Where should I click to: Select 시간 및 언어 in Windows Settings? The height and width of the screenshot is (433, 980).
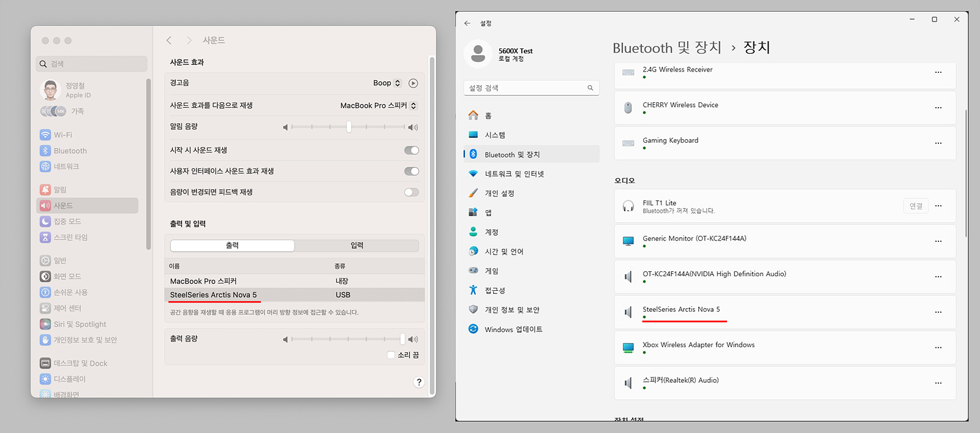click(531, 252)
